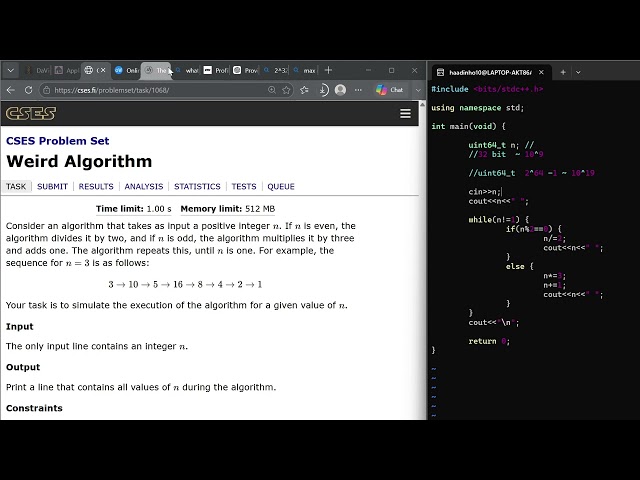Switch to the 'what' search tab
This screenshot has width=640, height=480.
point(187,71)
